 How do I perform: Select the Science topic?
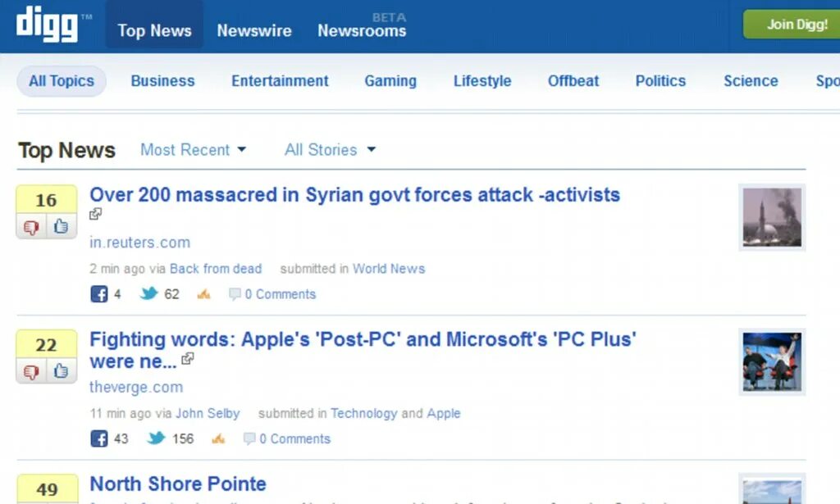751,81
